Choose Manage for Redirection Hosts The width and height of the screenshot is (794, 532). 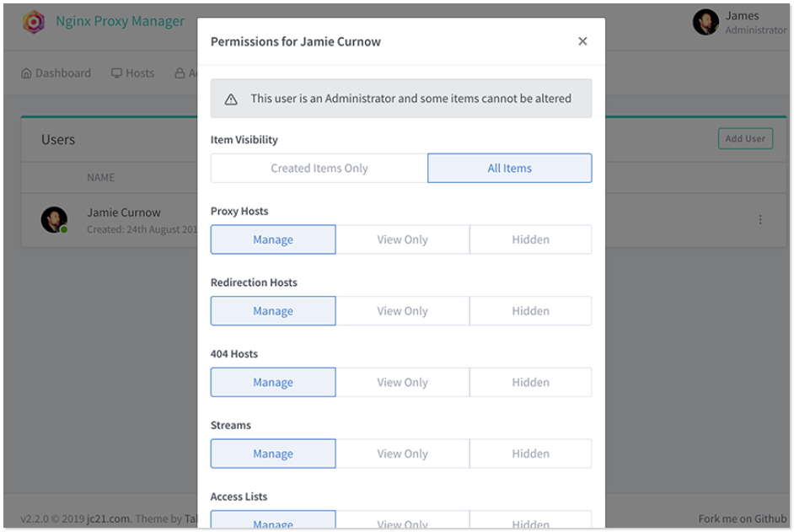pos(273,311)
